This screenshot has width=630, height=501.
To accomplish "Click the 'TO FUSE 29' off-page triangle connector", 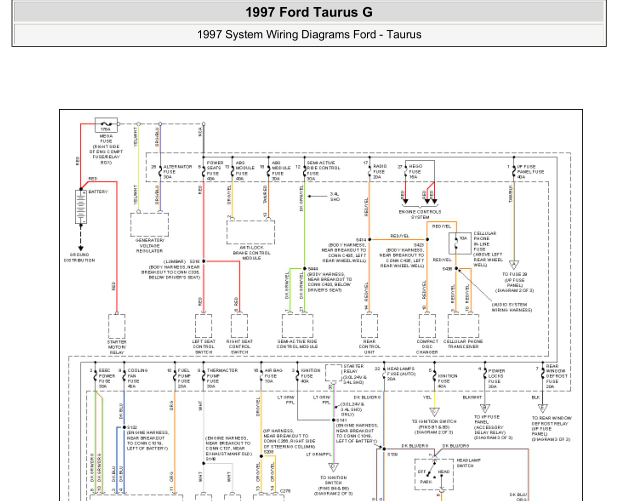I will 513,265.
